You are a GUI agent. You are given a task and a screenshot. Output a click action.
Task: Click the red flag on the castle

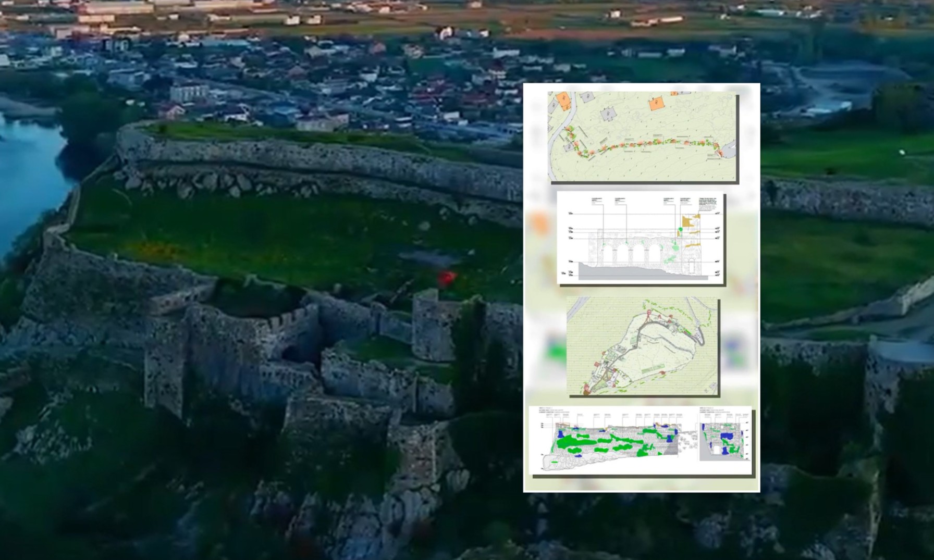[446, 278]
